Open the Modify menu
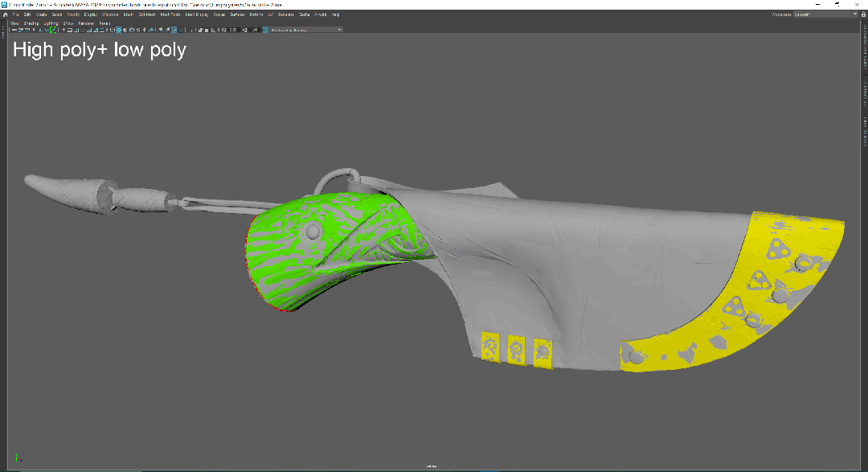The height and width of the screenshot is (472, 868). click(73, 14)
